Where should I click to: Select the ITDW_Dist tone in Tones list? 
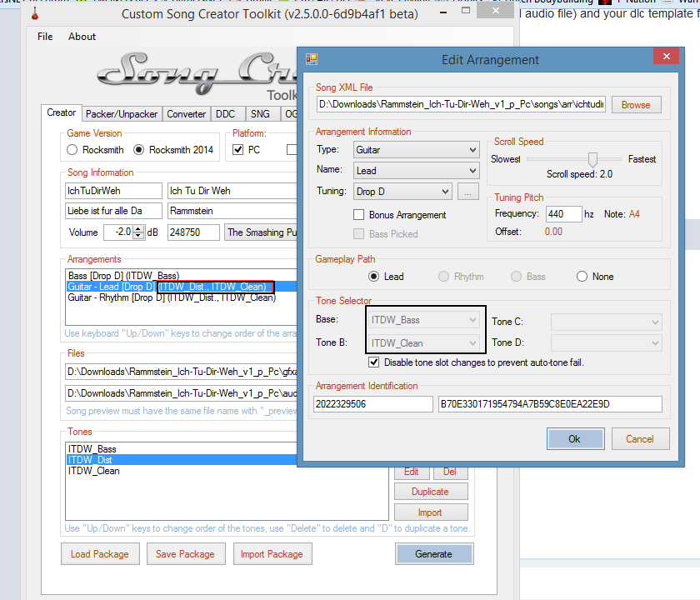182,459
